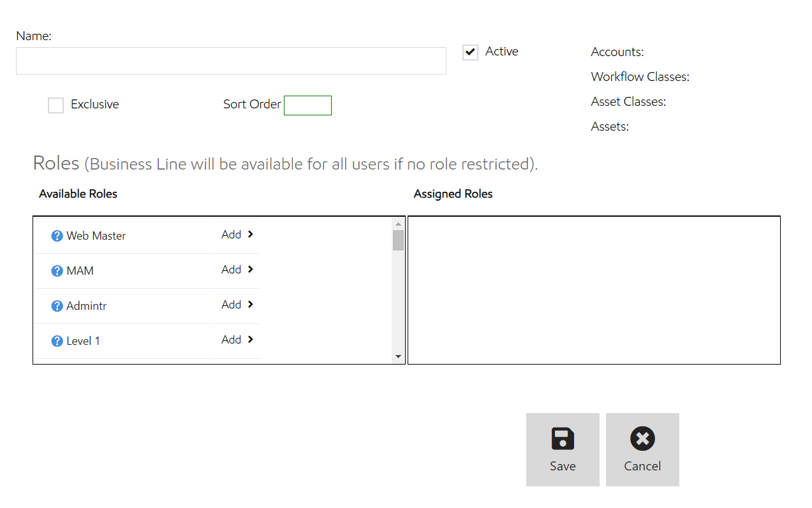Focus the Name text field
Screen dimensions: 812x508
[231, 61]
